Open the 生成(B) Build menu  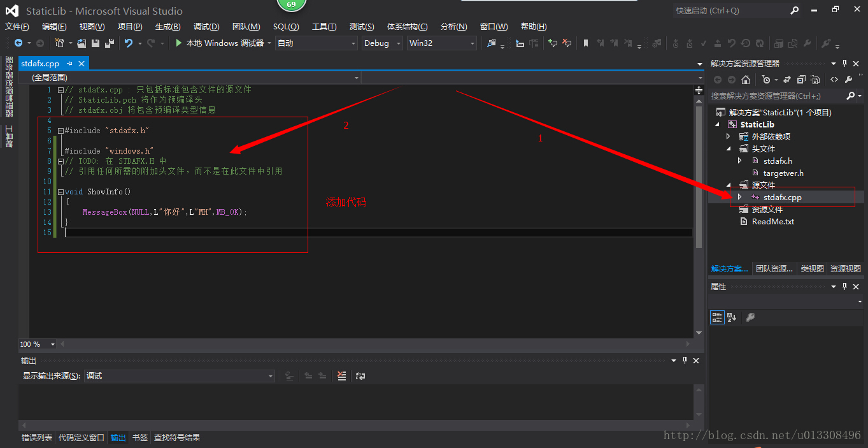click(168, 27)
